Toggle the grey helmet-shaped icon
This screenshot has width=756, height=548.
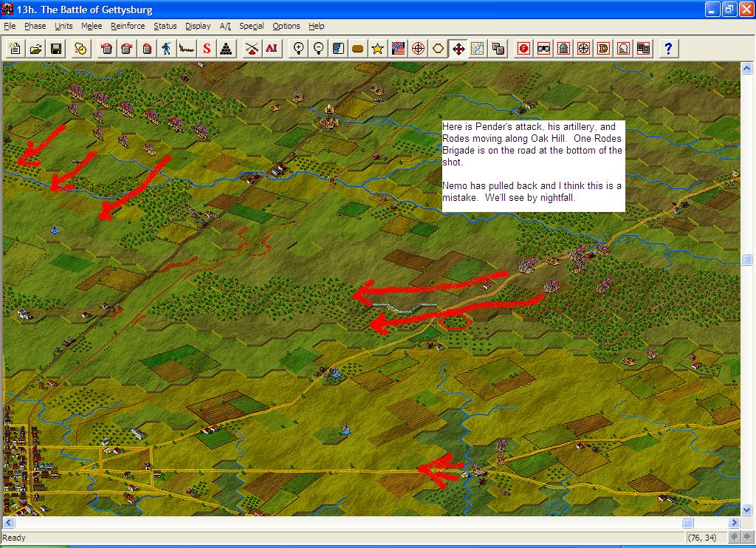point(563,48)
